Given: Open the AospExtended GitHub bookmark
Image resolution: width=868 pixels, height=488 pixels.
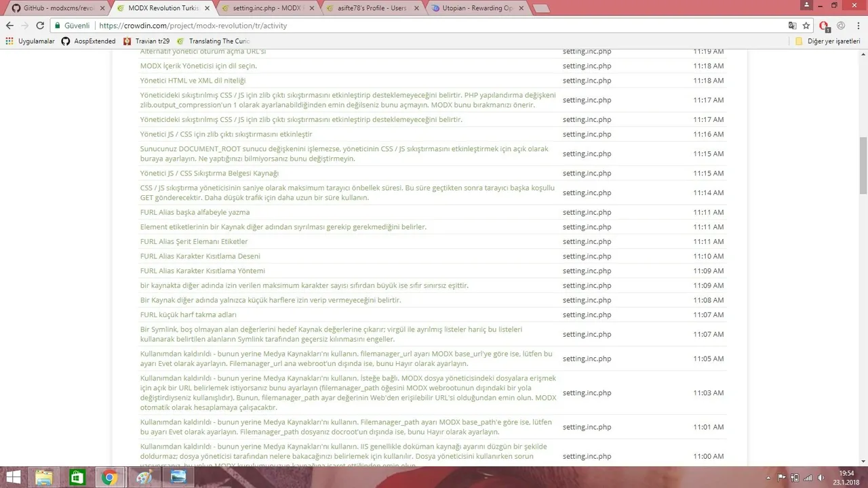Looking at the screenshot, I should point(88,41).
